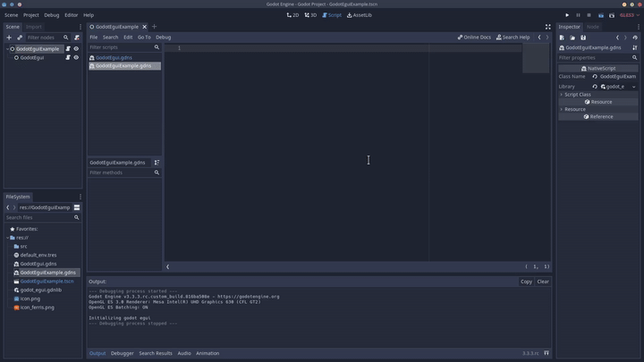Image resolution: width=644 pixels, height=362 pixels.
Task: Open the GLES3 renderer dropdown
Action: pos(630,15)
